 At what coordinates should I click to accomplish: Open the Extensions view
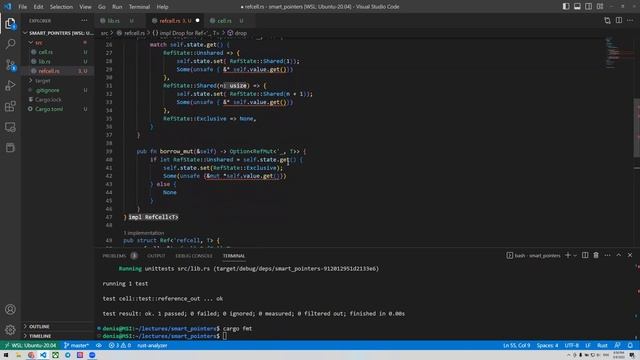(x=10, y=107)
